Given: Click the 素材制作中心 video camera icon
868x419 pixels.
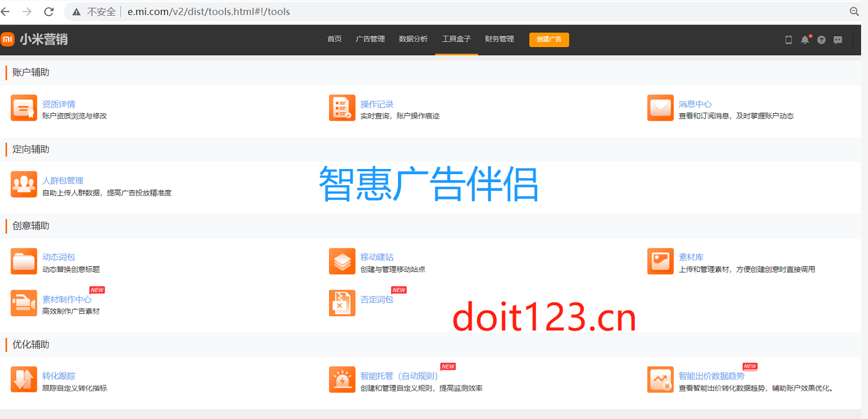Looking at the screenshot, I should (x=24, y=303).
